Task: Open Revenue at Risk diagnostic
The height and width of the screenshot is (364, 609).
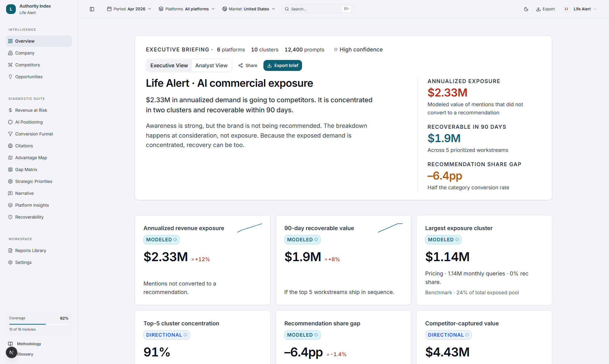Action: pos(39,110)
